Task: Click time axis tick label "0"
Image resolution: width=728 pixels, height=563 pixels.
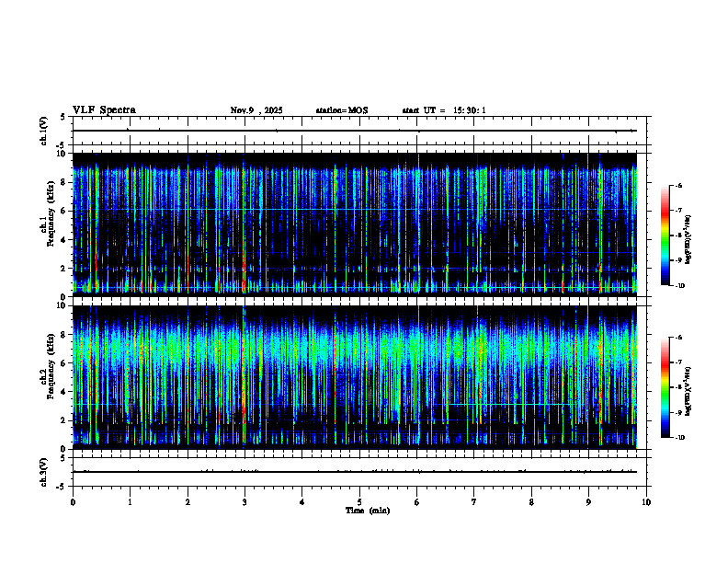Action: pyautogui.click(x=73, y=502)
